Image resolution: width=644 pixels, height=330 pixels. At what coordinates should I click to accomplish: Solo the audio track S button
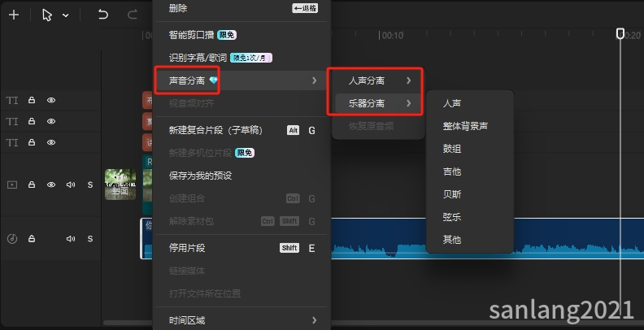point(90,238)
